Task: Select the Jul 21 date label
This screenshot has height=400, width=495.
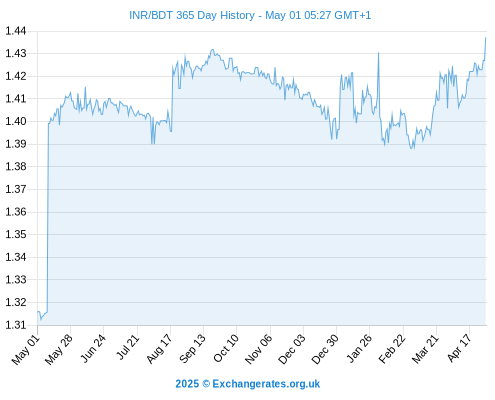Action: pyautogui.click(x=127, y=347)
